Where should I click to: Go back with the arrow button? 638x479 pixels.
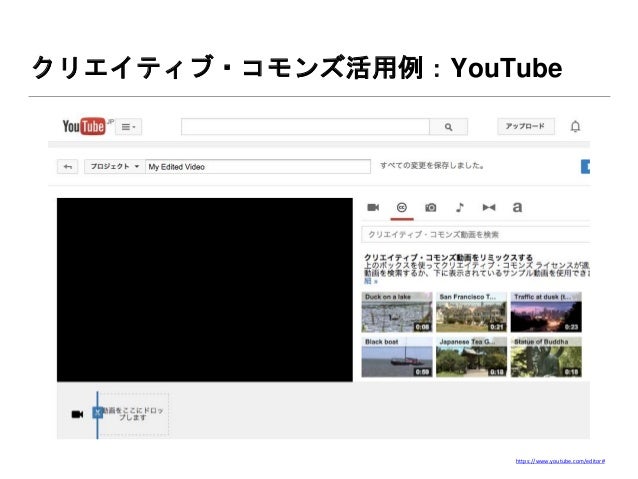pyautogui.click(x=67, y=167)
